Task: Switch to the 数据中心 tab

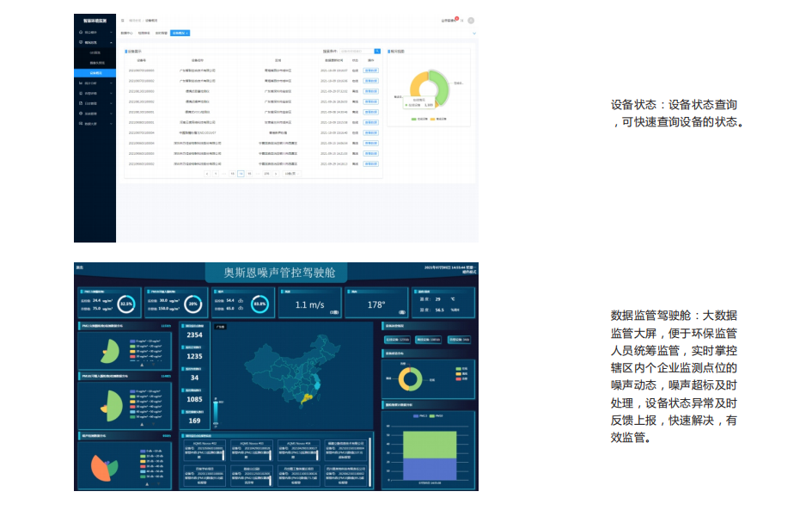Action: pos(127,34)
